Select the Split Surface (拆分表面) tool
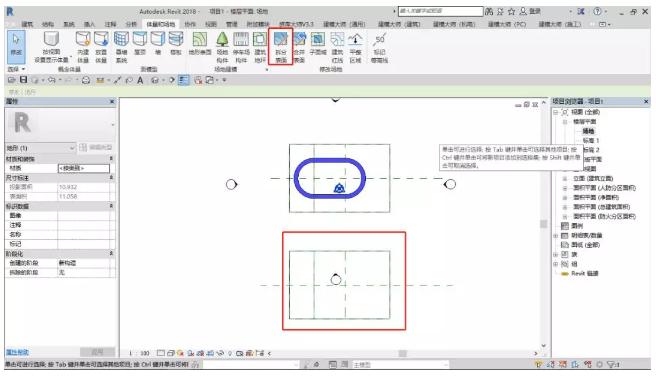Image resolution: width=656 pixels, height=376 pixels. point(280,47)
